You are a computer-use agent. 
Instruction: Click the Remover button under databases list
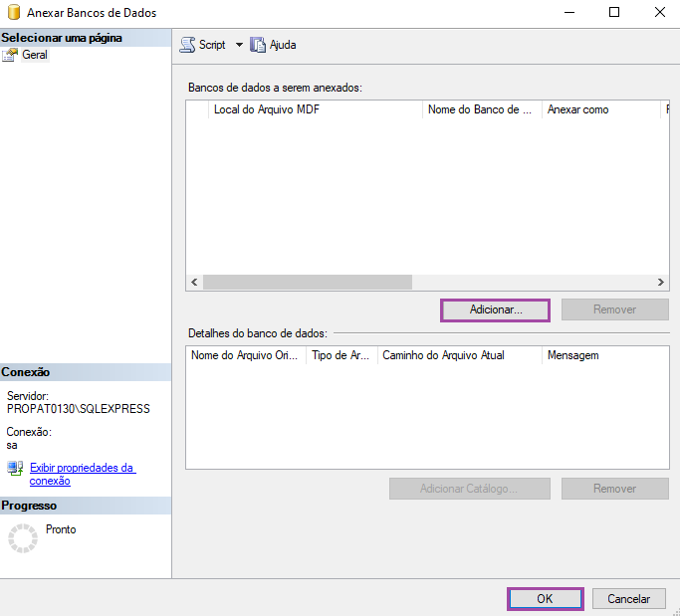615,309
